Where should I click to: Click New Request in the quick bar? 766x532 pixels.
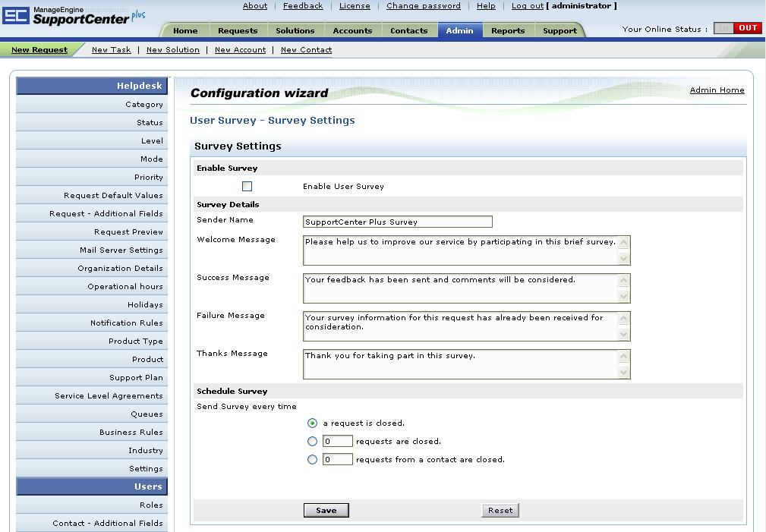(x=39, y=50)
